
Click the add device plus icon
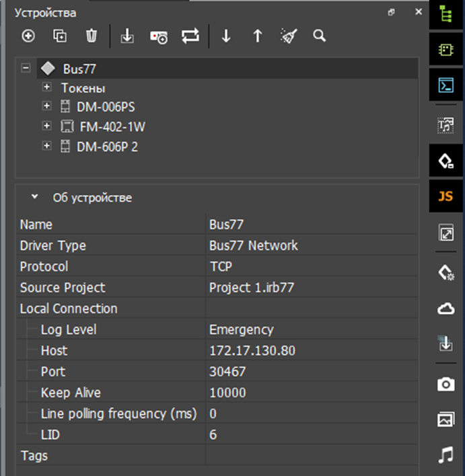tap(28, 36)
